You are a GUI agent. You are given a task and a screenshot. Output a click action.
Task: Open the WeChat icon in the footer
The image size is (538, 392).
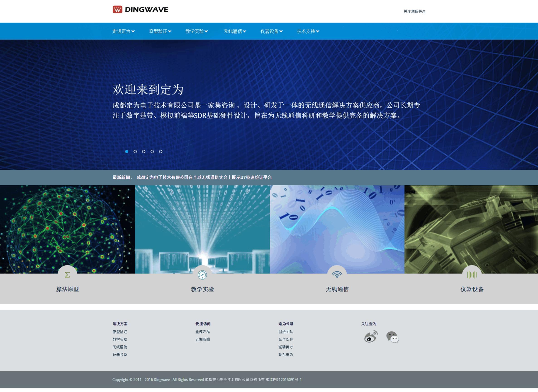point(392,337)
